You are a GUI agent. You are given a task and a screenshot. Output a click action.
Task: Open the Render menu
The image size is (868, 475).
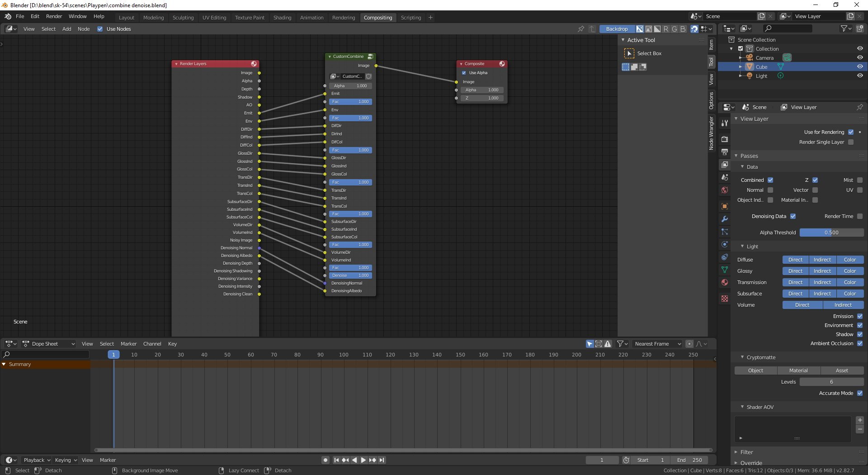54,16
